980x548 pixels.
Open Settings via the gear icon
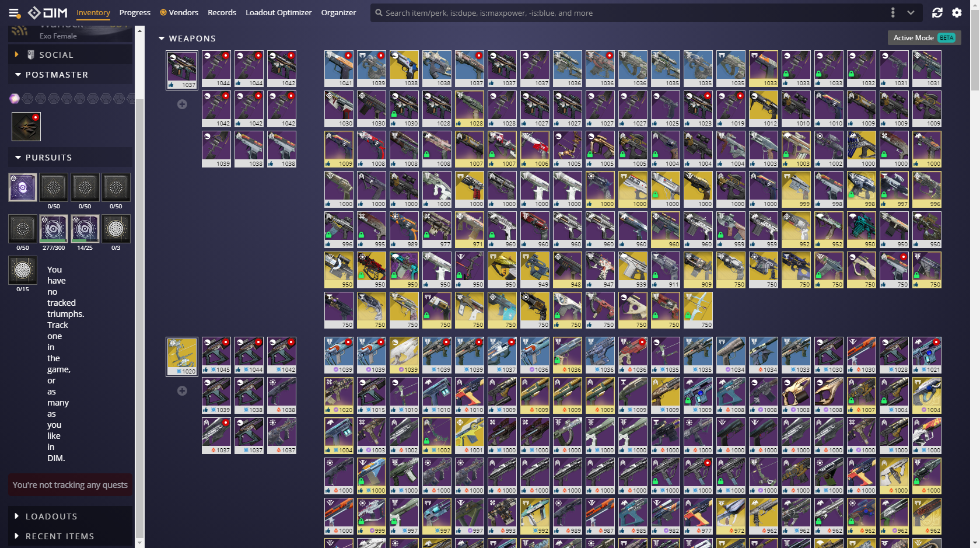[x=957, y=12]
